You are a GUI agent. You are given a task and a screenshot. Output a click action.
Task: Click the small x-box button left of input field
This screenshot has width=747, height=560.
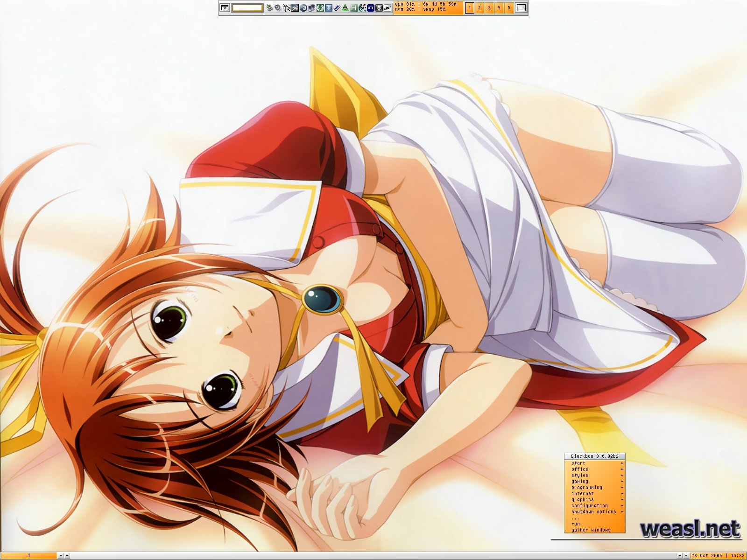tap(225, 8)
